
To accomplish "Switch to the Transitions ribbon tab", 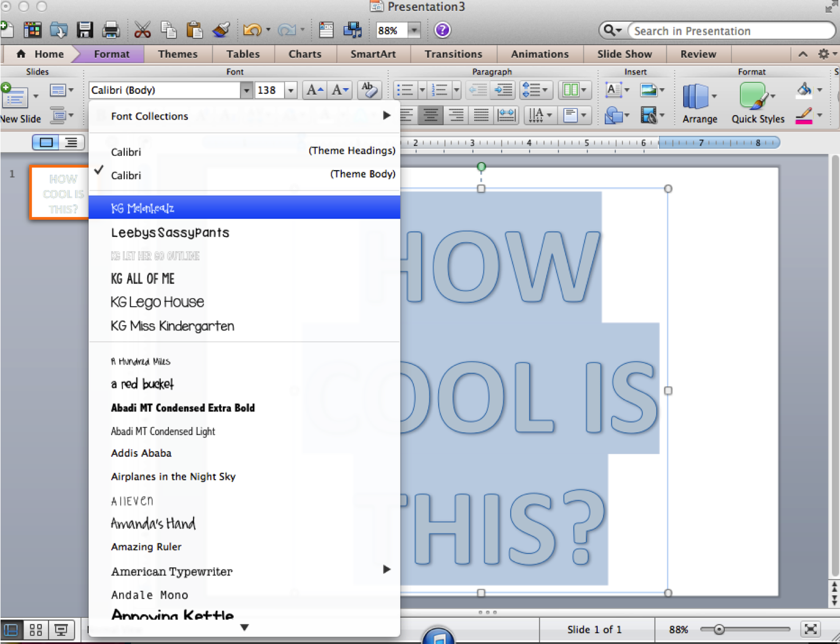I will (x=453, y=54).
